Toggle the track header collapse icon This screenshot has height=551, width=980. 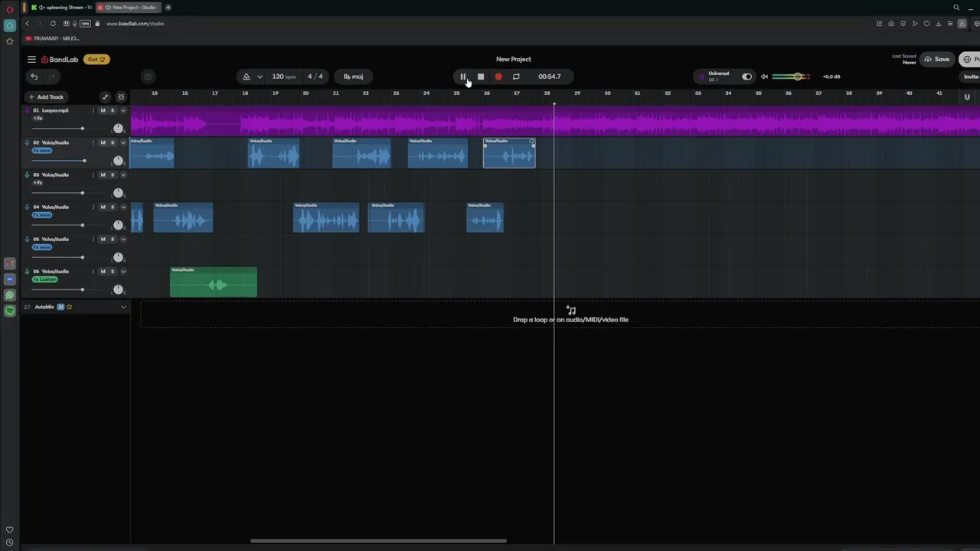click(x=121, y=97)
